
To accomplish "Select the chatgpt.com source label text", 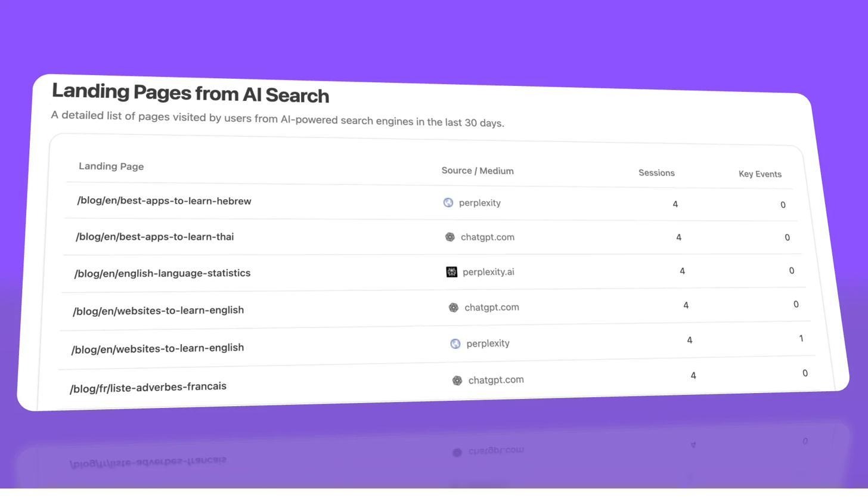I will click(487, 237).
